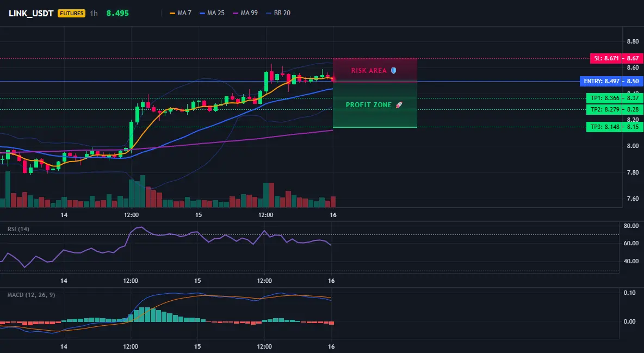This screenshot has width=644, height=353.
Task: Click the 8.67 price tag on axis
Action: pos(633,58)
